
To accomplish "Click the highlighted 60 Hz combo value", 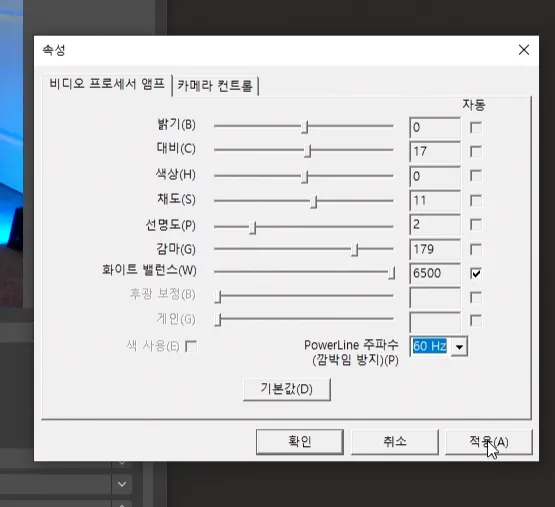I will click(430, 346).
